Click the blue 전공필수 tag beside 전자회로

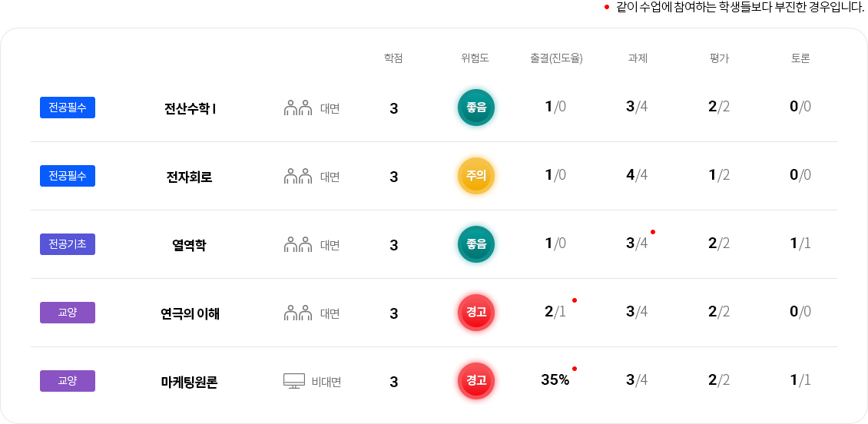(x=68, y=176)
